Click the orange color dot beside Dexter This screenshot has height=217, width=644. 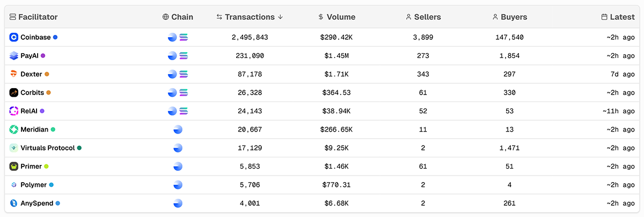pyautogui.click(x=47, y=74)
